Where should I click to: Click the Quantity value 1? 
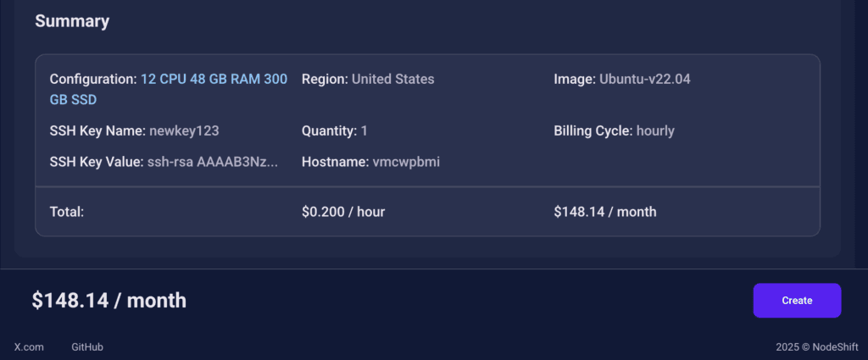pos(364,131)
